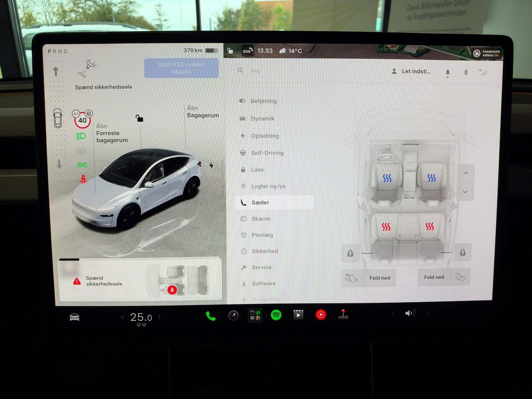Tap the red seatbelt warning indicator
Viewport: 532px width, 399px height.
[83, 180]
